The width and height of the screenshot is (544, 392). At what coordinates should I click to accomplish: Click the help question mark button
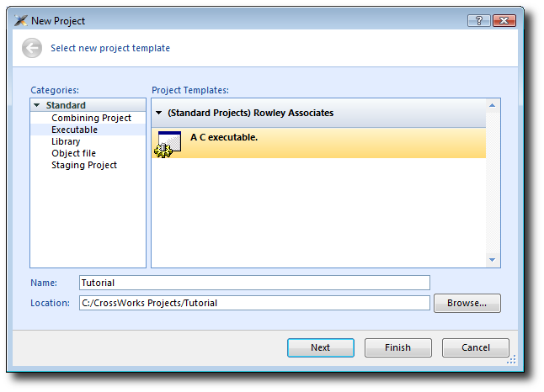[479, 21]
